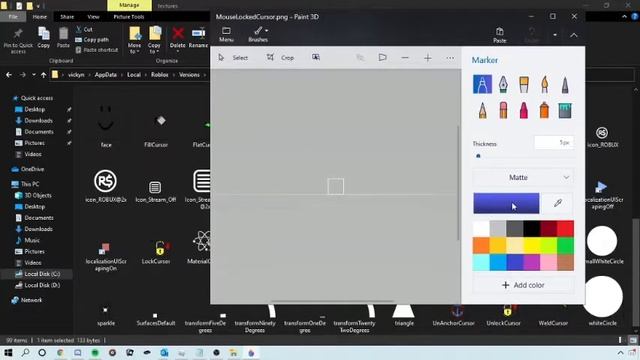Pick the orange color swatch
Image resolution: width=640 pixels, height=360 pixels.
coord(481,245)
